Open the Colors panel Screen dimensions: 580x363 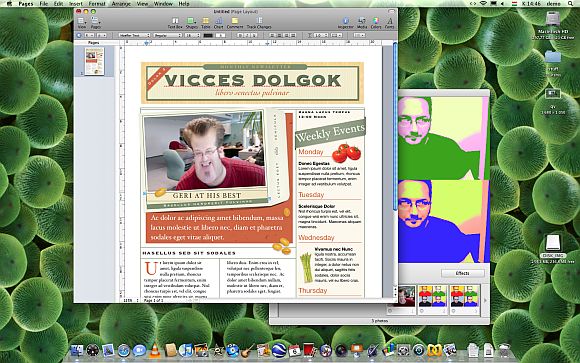click(x=376, y=23)
